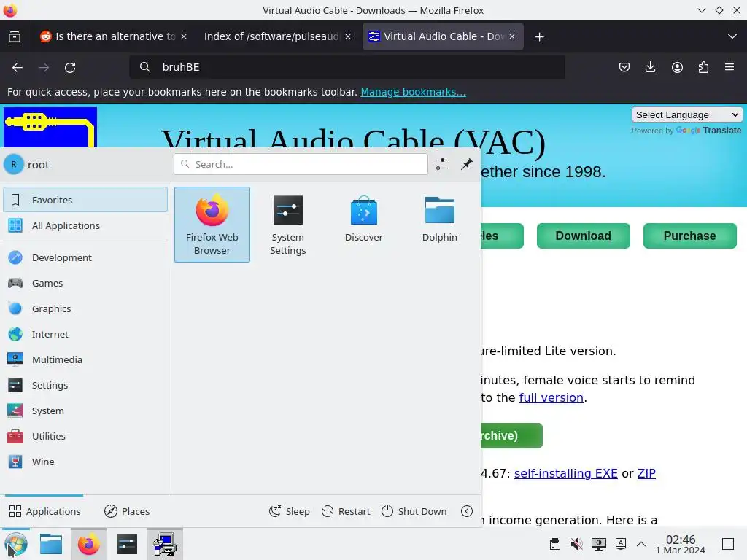
Task: Open the network computer taskbar icon
Action: 165,544
